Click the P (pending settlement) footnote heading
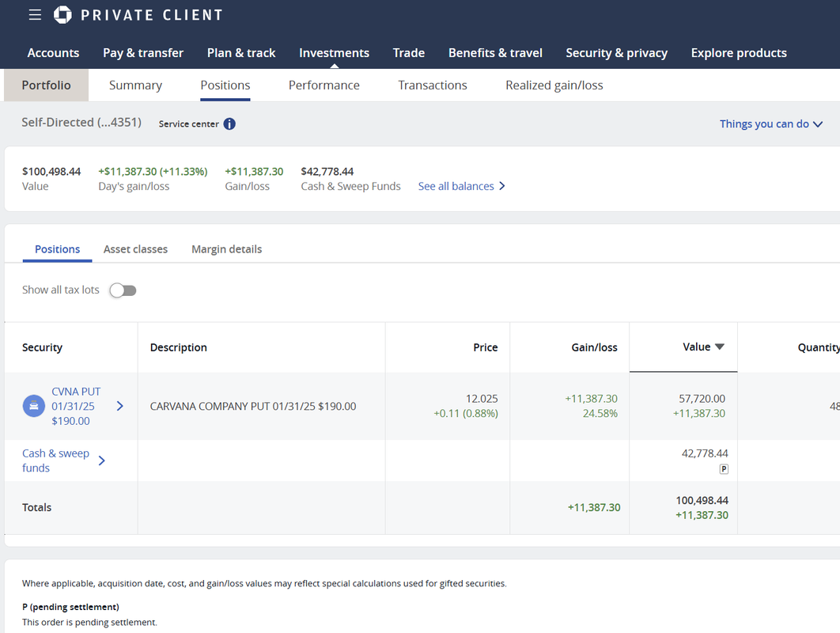 point(70,607)
